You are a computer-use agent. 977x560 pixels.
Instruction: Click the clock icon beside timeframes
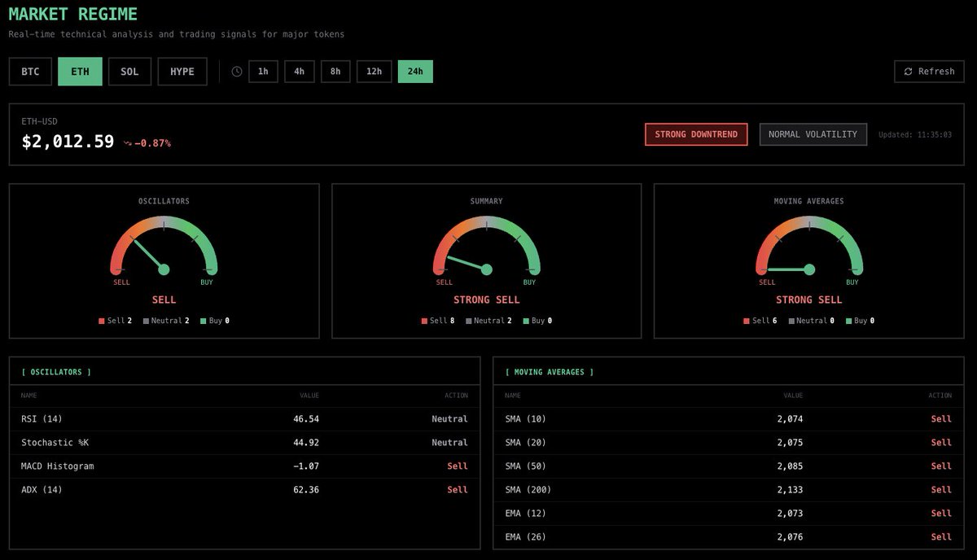click(x=237, y=72)
